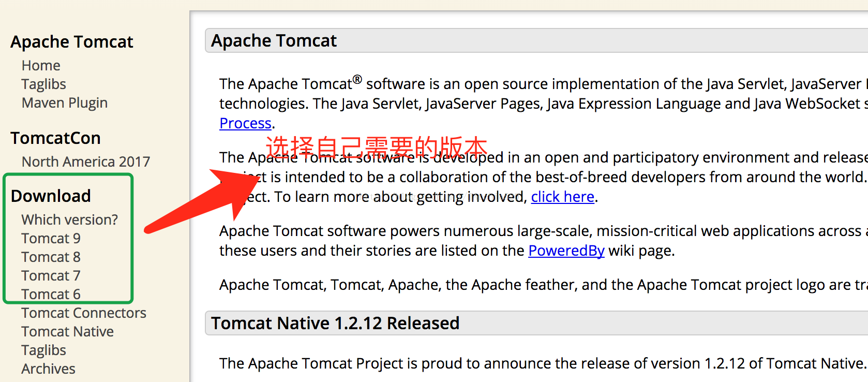Viewport: 868px width, 382px height.
Task: Open the Home link in sidebar
Action: click(41, 66)
